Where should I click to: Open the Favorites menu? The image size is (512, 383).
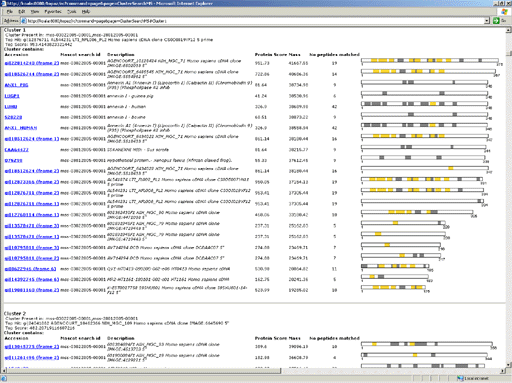click(53, 11)
